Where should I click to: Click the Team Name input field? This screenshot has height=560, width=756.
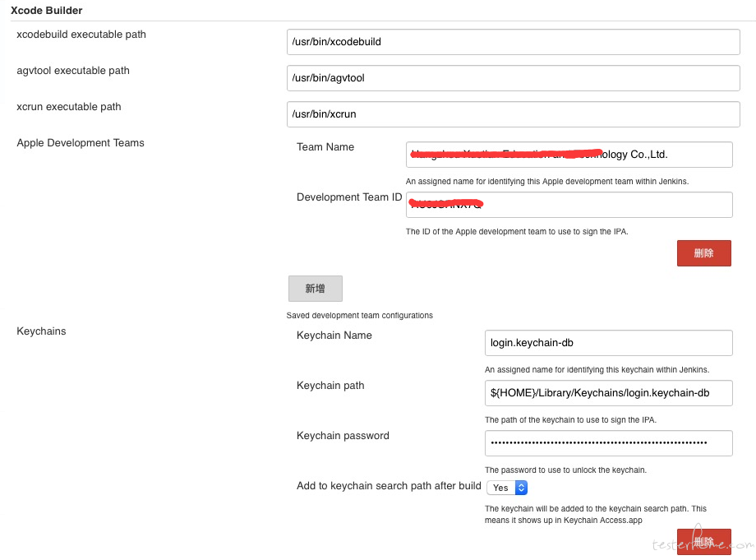point(569,155)
